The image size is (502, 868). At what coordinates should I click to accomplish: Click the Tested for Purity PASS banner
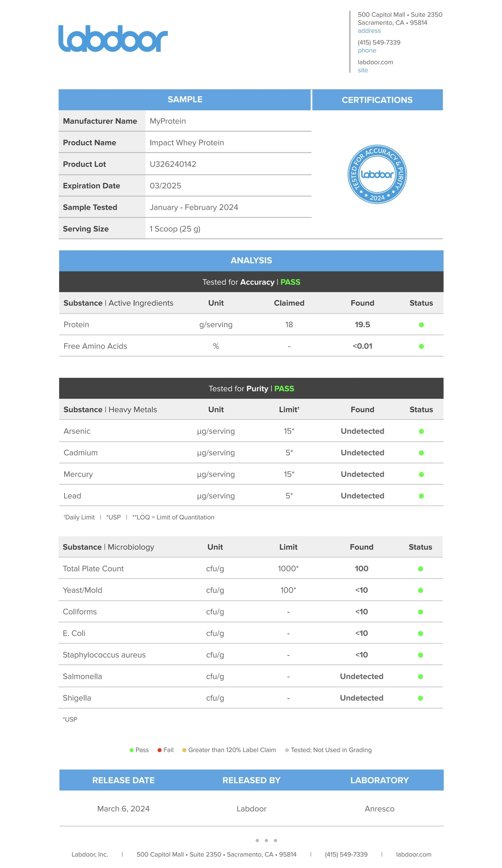coord(251,389)
